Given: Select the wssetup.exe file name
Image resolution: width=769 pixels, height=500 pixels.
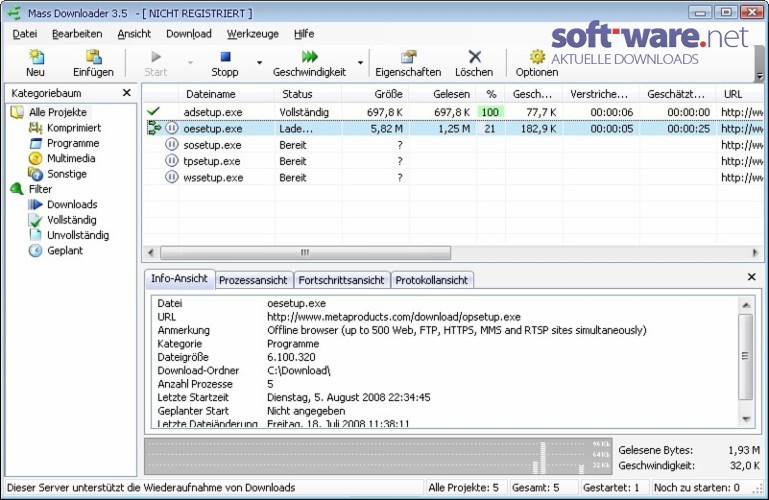Looking at the screenshot, I should [x=213, y=177].
